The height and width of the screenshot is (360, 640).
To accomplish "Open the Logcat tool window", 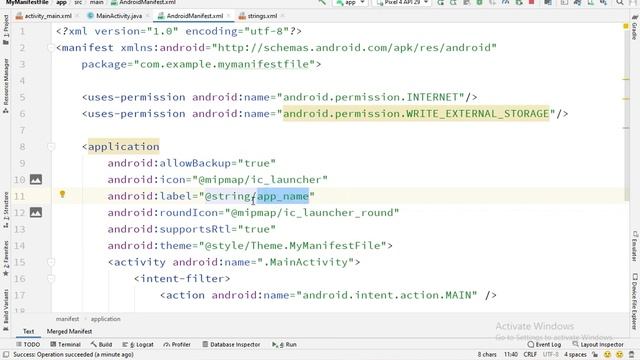I will [x=138, y=344].
